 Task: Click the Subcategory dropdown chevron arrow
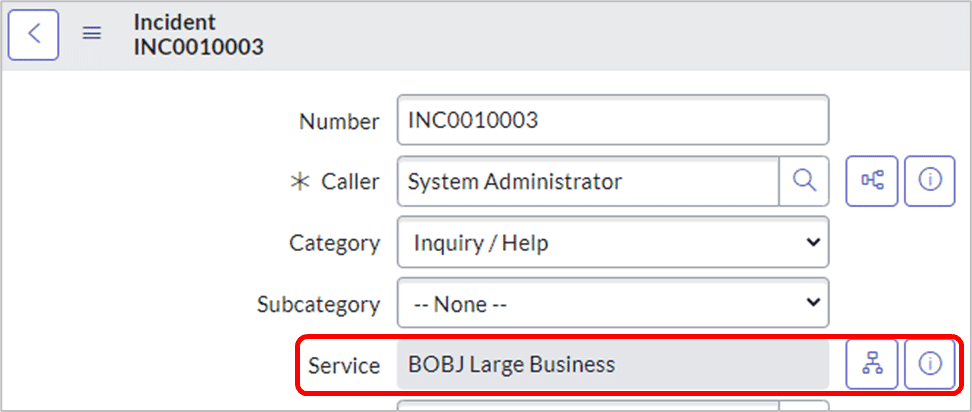click(x=812, y=302)
